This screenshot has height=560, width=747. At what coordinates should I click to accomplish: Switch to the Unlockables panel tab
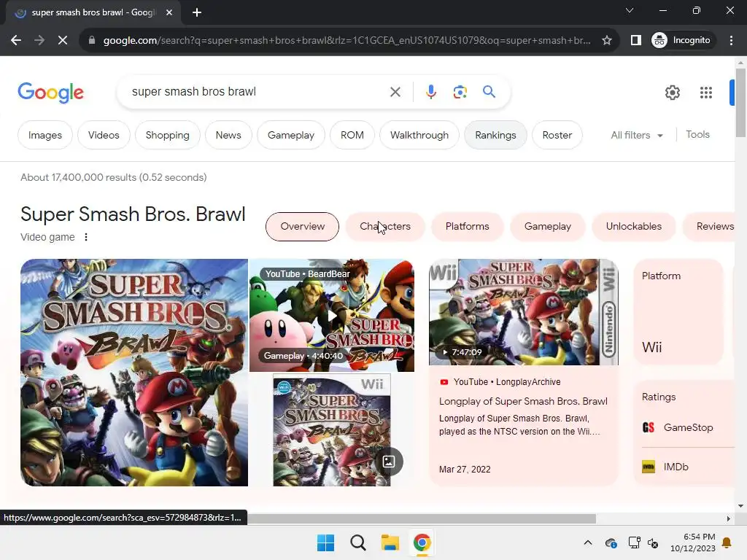[634, 227]
